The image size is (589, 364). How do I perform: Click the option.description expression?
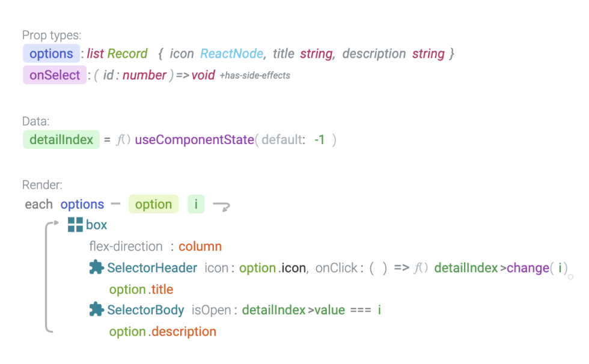(x=163, y=332)
